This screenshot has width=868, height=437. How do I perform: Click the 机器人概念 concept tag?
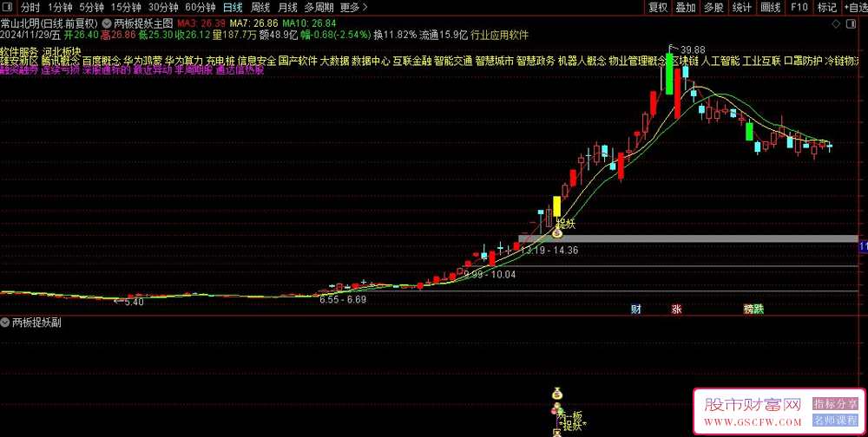[x=582, y=61]
